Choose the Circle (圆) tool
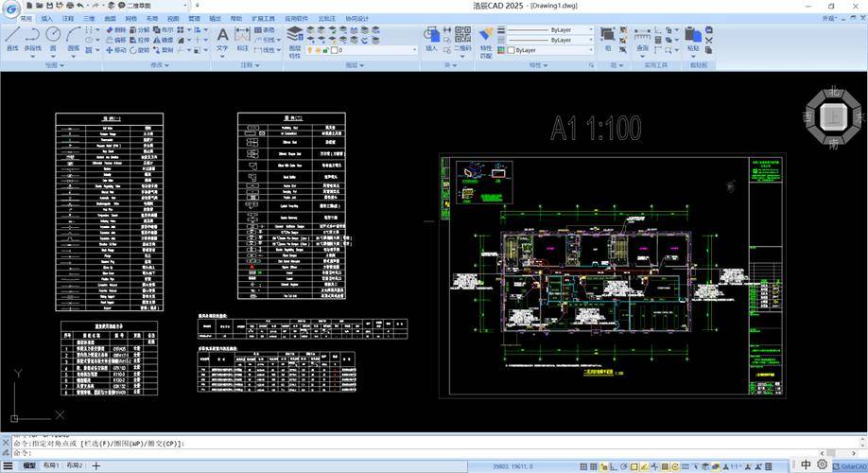 pyautogui.click(x=54, y=38)
